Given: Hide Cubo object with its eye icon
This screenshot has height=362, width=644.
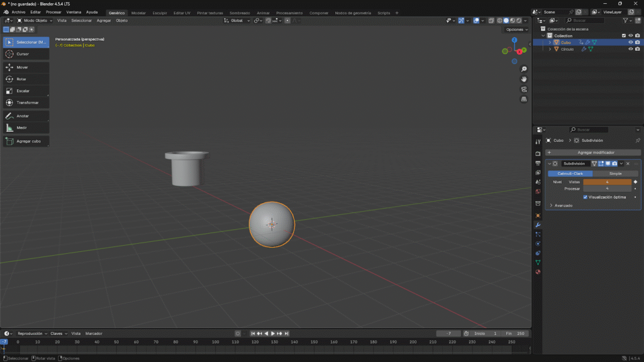Looking at the screenshot, I should pyautogui.click(x=630, y=42).
